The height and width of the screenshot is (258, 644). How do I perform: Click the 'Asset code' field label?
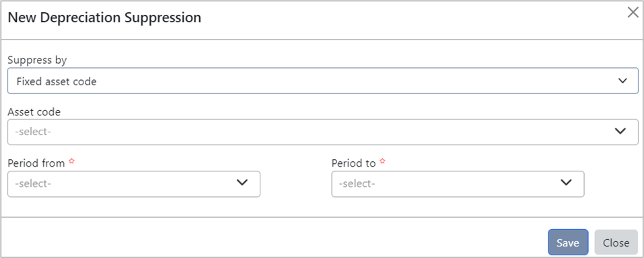click(x=34, y=112)
